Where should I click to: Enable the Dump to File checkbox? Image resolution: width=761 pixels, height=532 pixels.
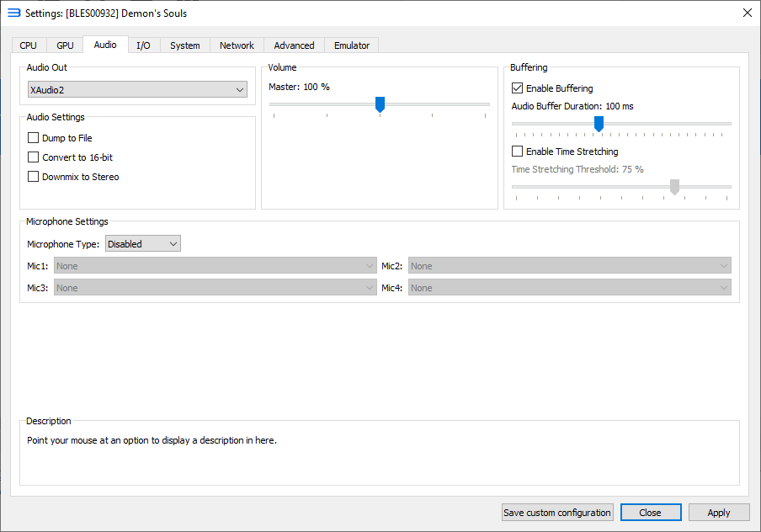tap(34, 138)
